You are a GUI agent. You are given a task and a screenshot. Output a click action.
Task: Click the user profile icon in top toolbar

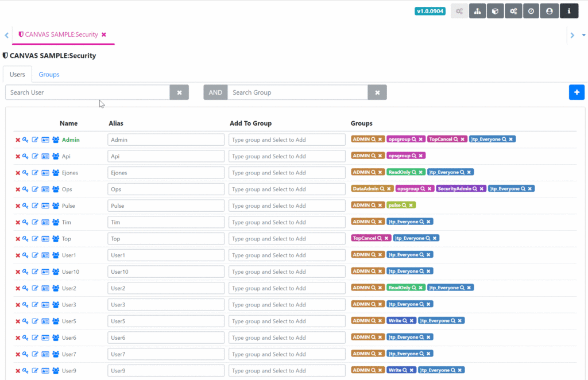click(550, 11)
